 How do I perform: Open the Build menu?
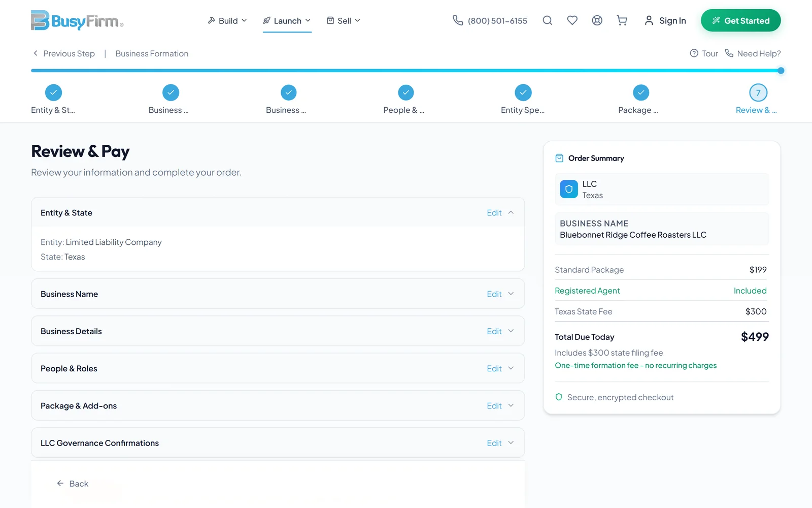pyautogui.click(x=227, y=21)
